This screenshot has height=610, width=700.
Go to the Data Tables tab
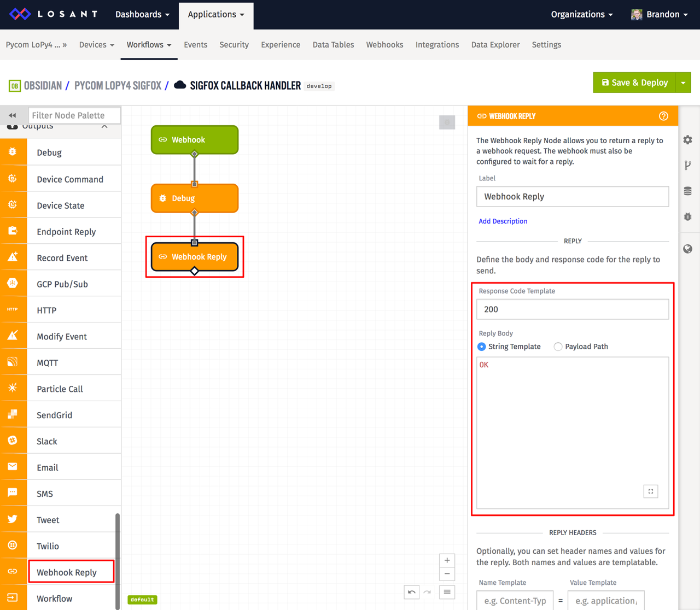point(333,45)
